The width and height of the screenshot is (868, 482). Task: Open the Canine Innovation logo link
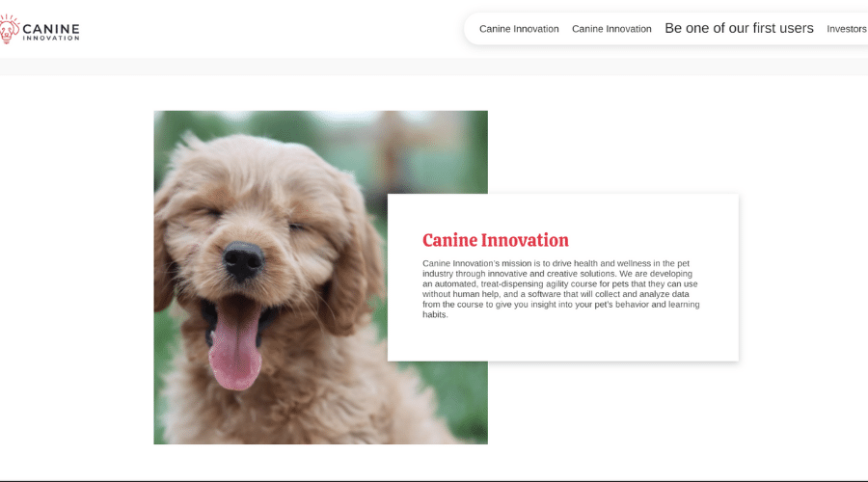40,29
